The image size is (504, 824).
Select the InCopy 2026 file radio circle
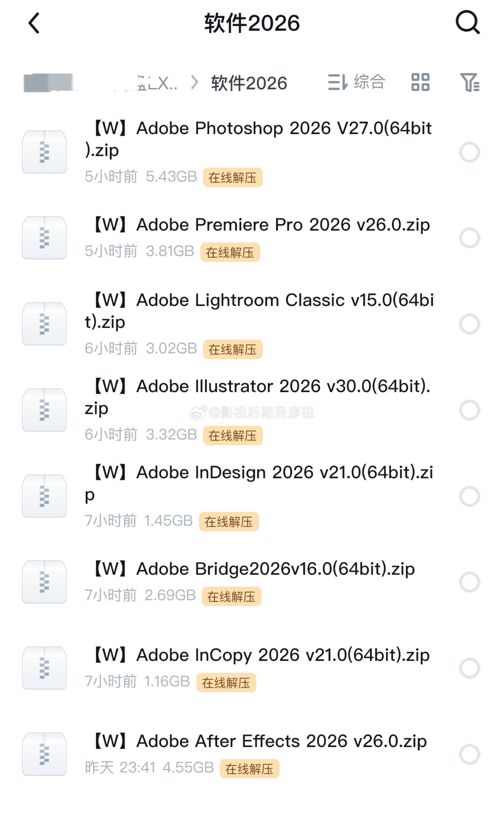click(x=470, y=668)
